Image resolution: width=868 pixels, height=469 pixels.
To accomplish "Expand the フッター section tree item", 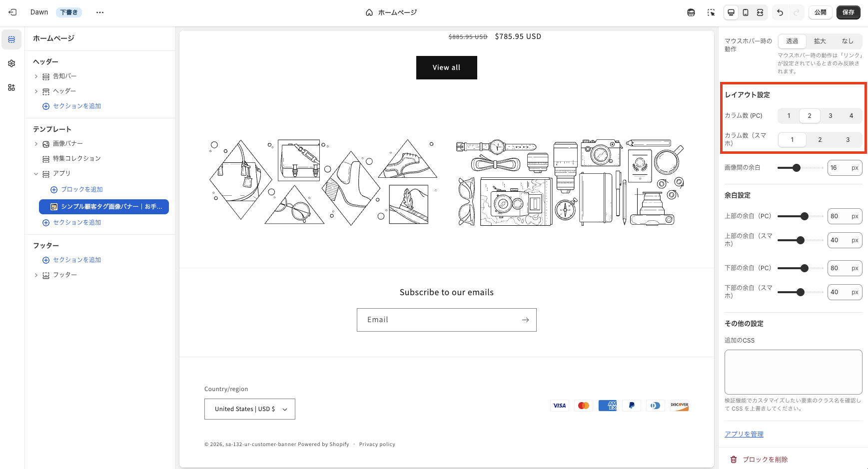I will [x=35, y=275].
